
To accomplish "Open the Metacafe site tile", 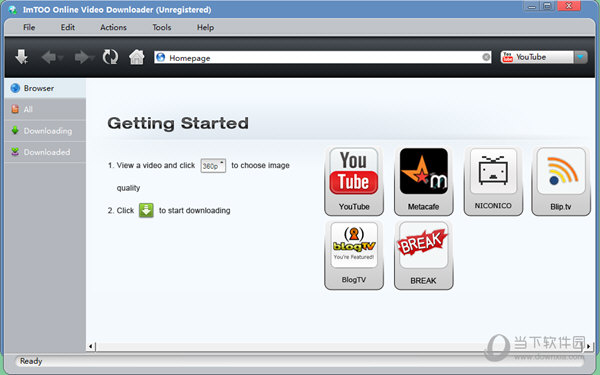I will tap(424, 181).
